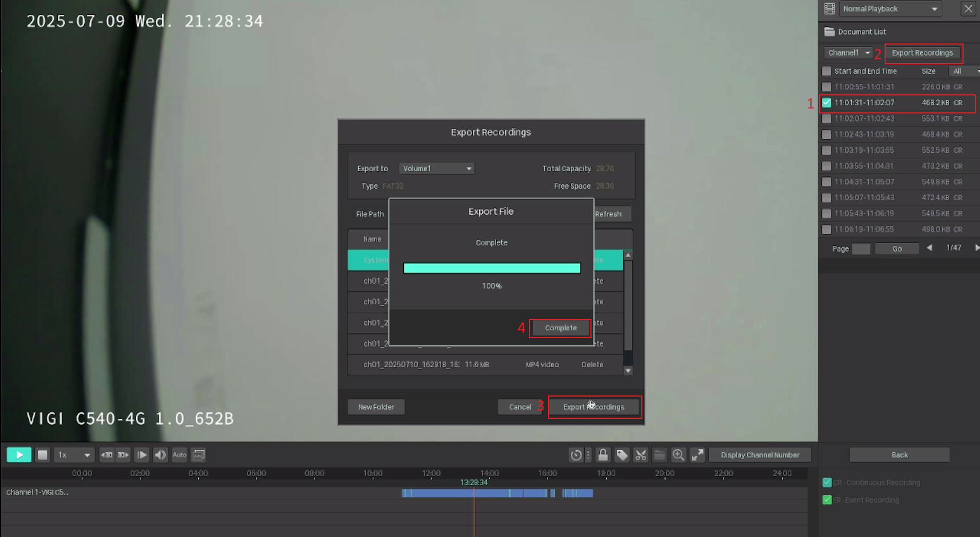Confirm export with the Complete button

point(560,328)
